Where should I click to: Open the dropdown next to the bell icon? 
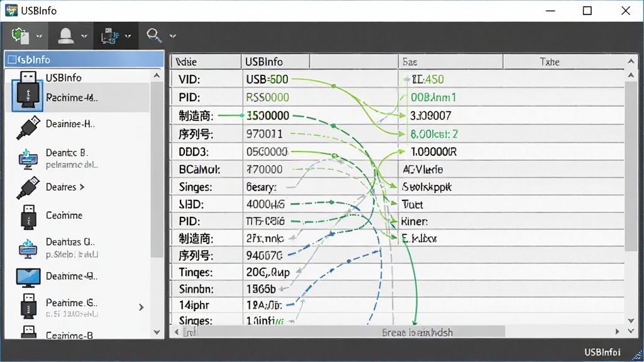[84, 36]
